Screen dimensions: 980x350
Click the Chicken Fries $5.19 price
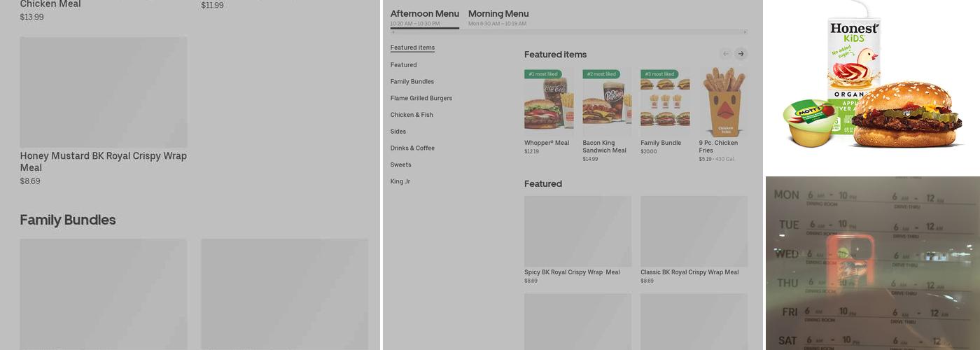(705, 159)
